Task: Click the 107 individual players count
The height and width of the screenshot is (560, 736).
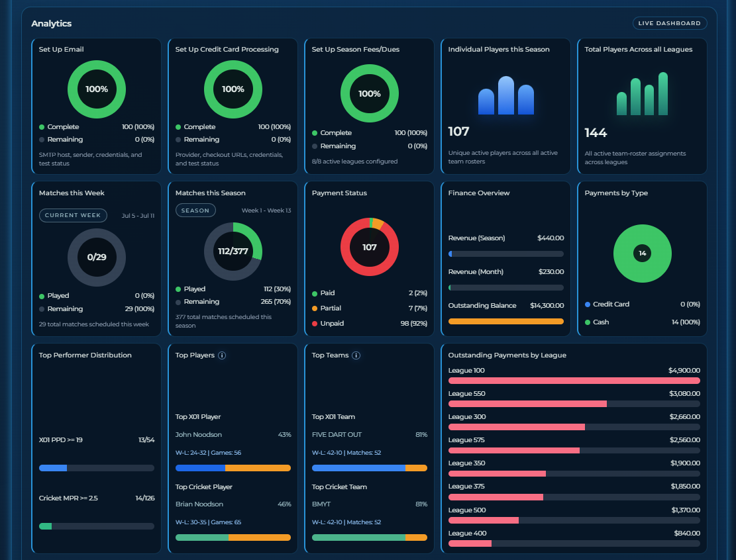Action: tap(458, 131)
